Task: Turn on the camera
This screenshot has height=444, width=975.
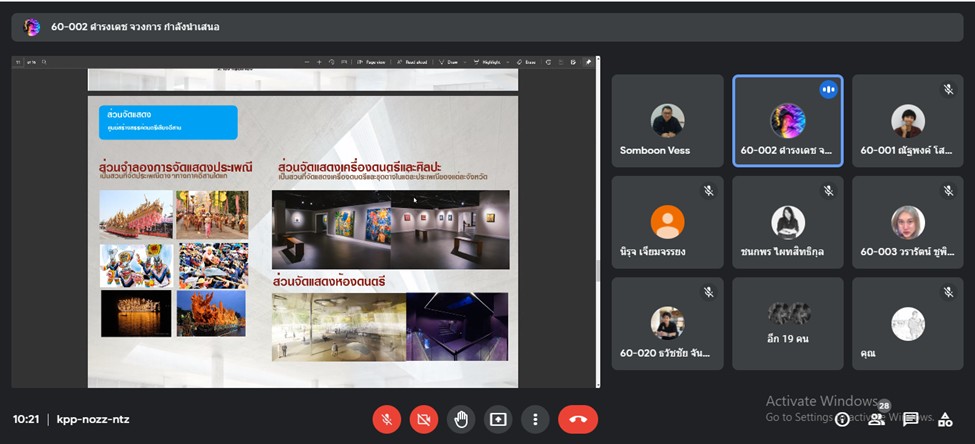Action: click(x=424, y=419)
